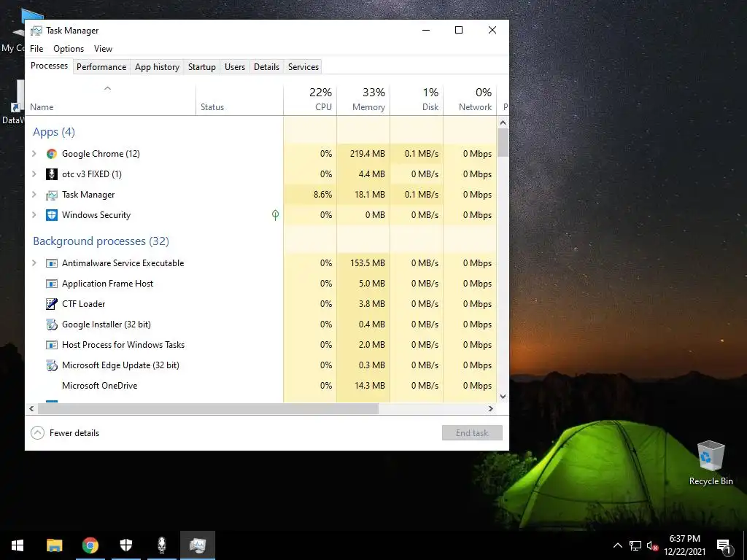The height and width of the screenshot is (560, 747).
Task: Click the 6:37 PM clock in taskbar
Action: pos(684,539)
